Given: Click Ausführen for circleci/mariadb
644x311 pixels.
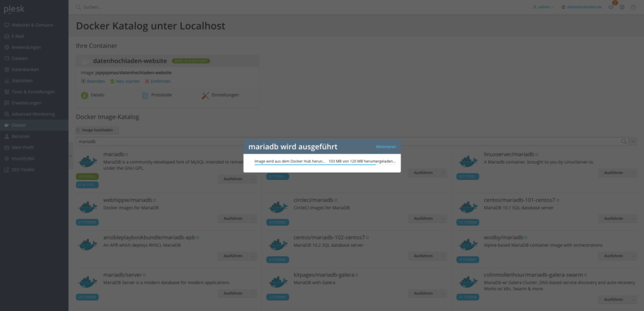Looking at the screenshot, I should click(423, 218).
